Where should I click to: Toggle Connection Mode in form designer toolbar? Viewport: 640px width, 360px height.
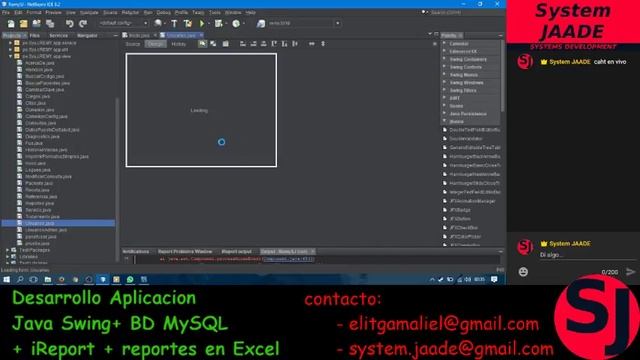coord(213,44)
